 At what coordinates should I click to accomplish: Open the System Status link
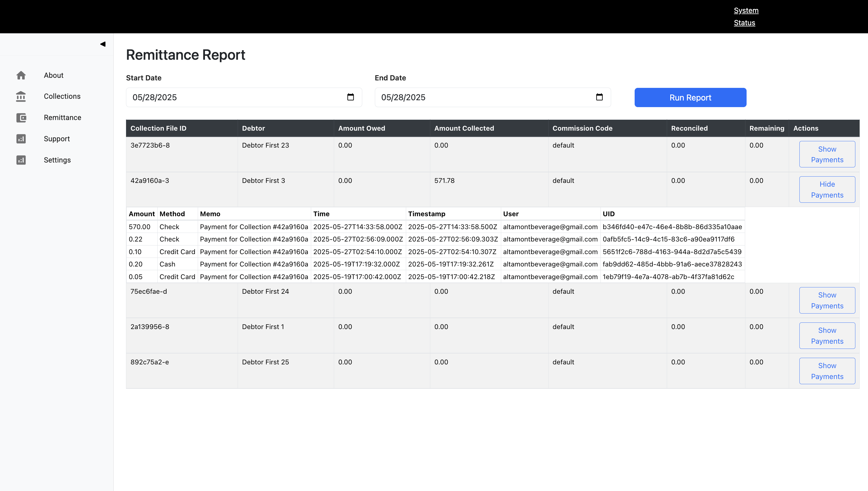[x=746, y=17]
